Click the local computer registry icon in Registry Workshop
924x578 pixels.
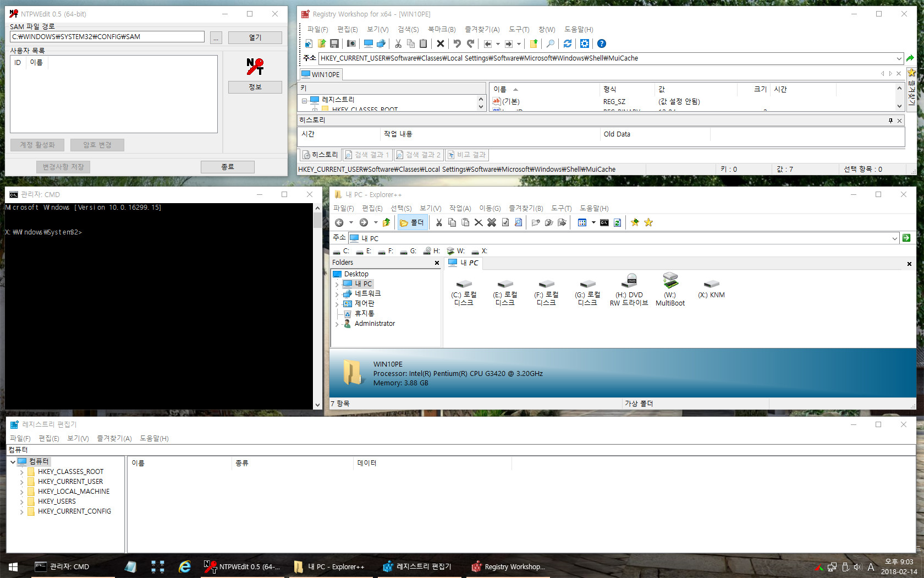369,43
